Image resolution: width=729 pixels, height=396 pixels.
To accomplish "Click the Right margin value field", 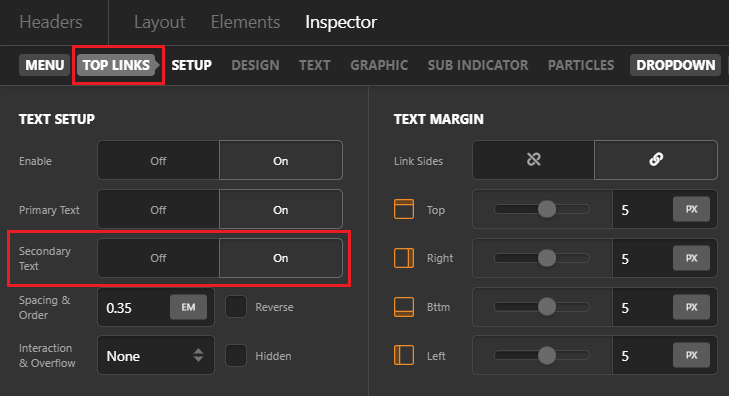I will point(643,258).
